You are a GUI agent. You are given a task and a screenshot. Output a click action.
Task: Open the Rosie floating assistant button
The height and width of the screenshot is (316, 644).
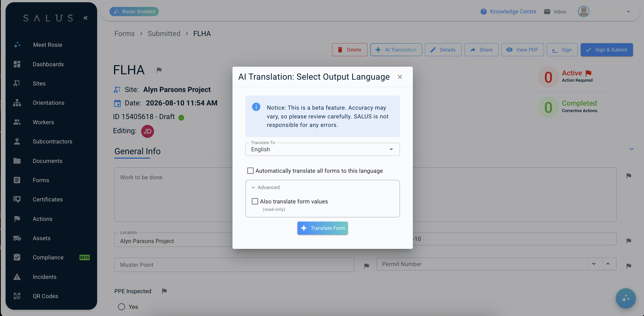click(625, 298)
